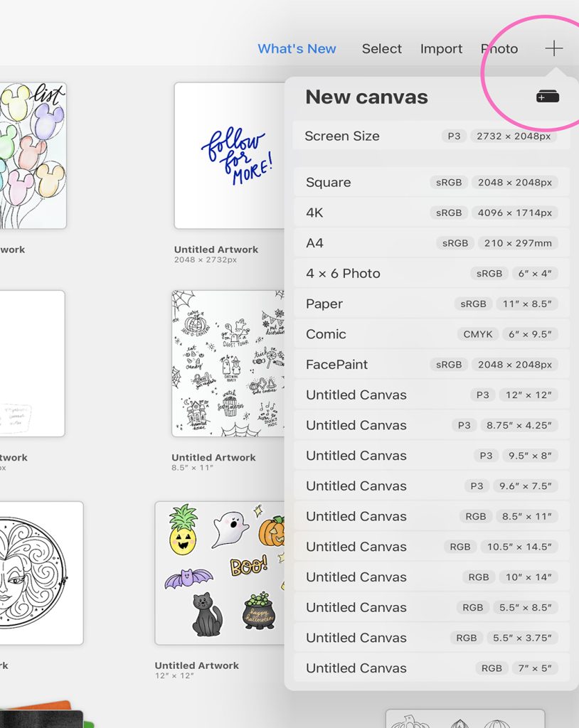Select Untitled Canvas 8.5″ × 11″

(431, 516)
